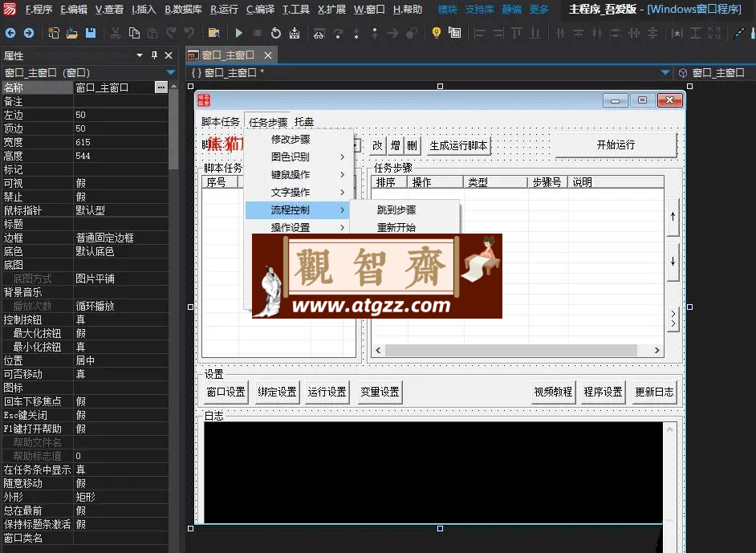
Task: Click the ellipsis button beside 名称 value
Action: [161, 87]
